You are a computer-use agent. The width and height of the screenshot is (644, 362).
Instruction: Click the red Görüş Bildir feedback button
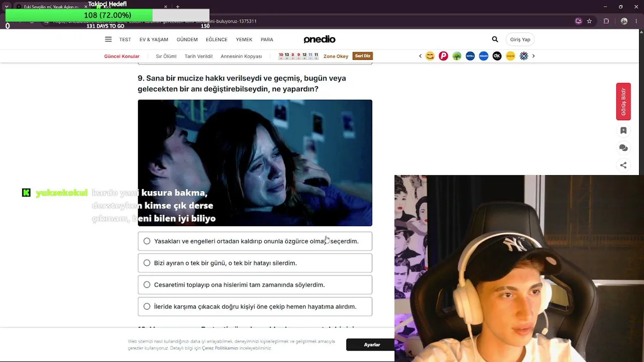tap(623, 102)
